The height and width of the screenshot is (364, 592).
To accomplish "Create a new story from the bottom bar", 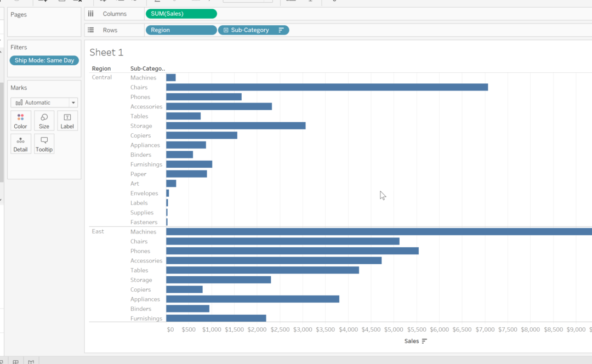I will [x=31, y=361].
